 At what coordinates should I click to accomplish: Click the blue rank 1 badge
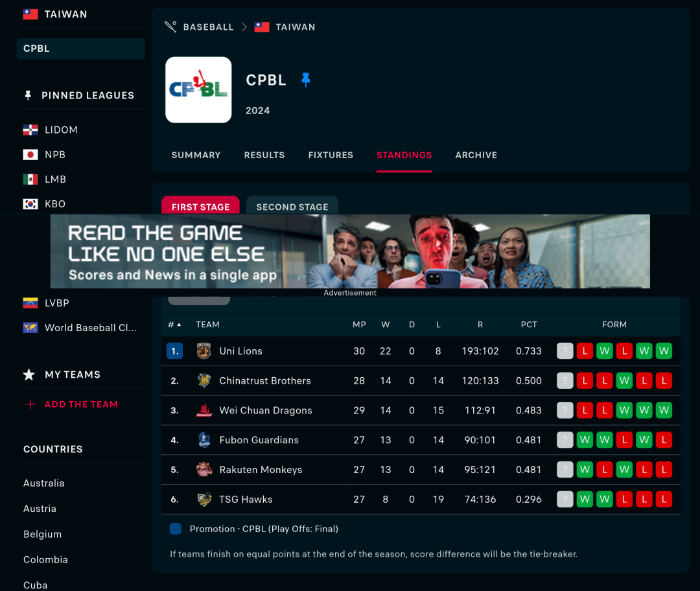(174, 351)
